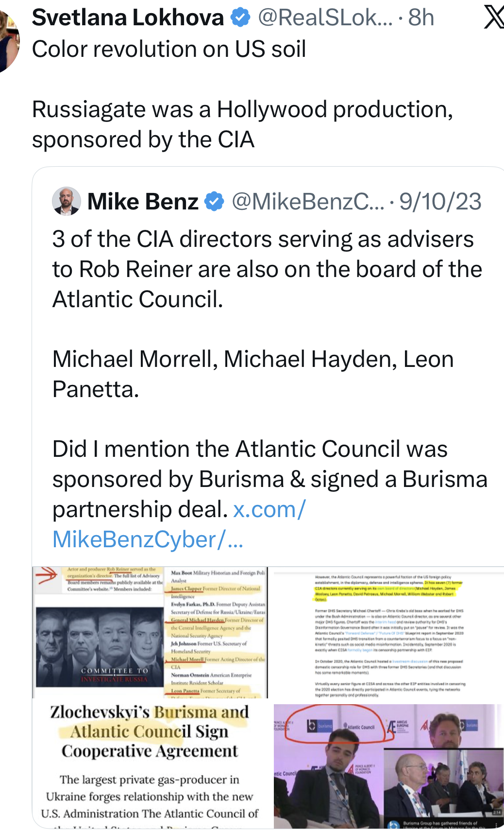Open the Svetlana Lokhova display name

[x=128, y=17]
